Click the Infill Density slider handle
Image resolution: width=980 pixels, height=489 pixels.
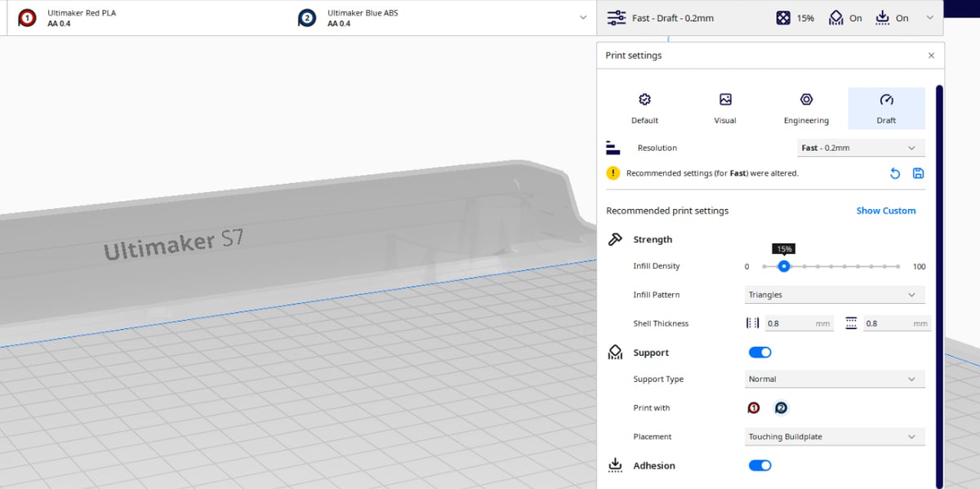784,266
